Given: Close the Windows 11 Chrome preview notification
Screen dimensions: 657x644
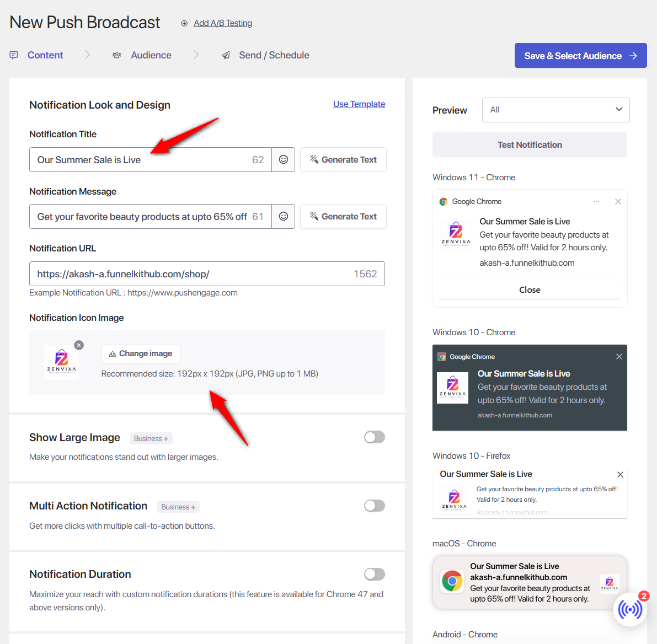Looking at the screenshot, I should pyautogui.click(x=618, y=202).
